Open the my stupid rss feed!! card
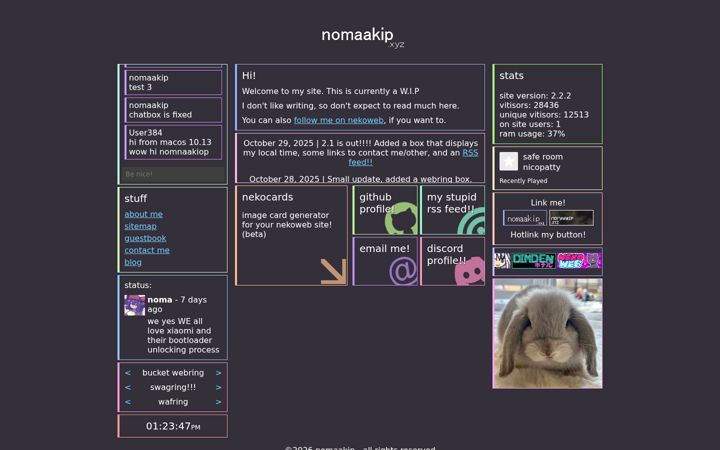The width and height of the screenshot is (720, 450). tap(452, 210)
